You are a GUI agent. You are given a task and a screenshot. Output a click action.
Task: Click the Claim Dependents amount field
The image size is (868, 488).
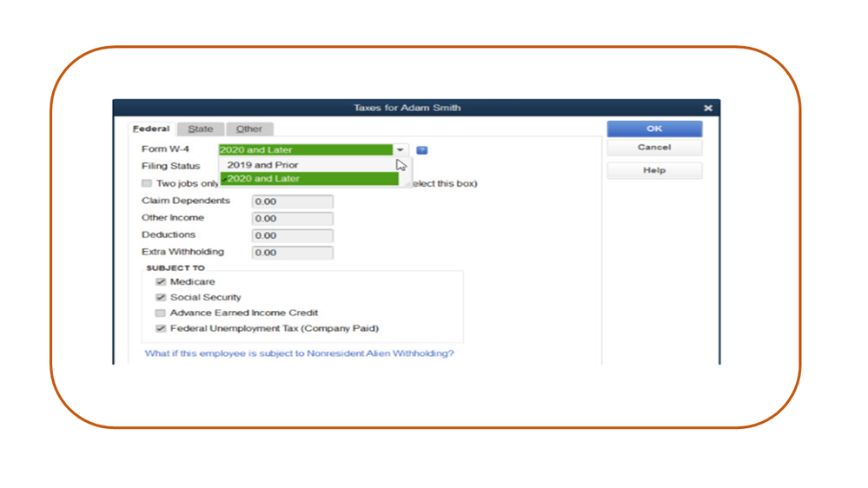[x=292, y=201]
